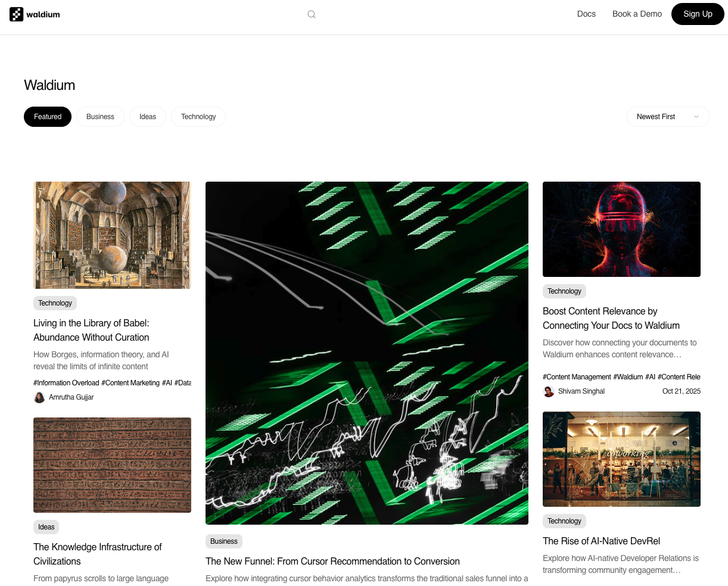Open the green abstract funnel article image
Screen dimensions: 728x586
(367, 353)
